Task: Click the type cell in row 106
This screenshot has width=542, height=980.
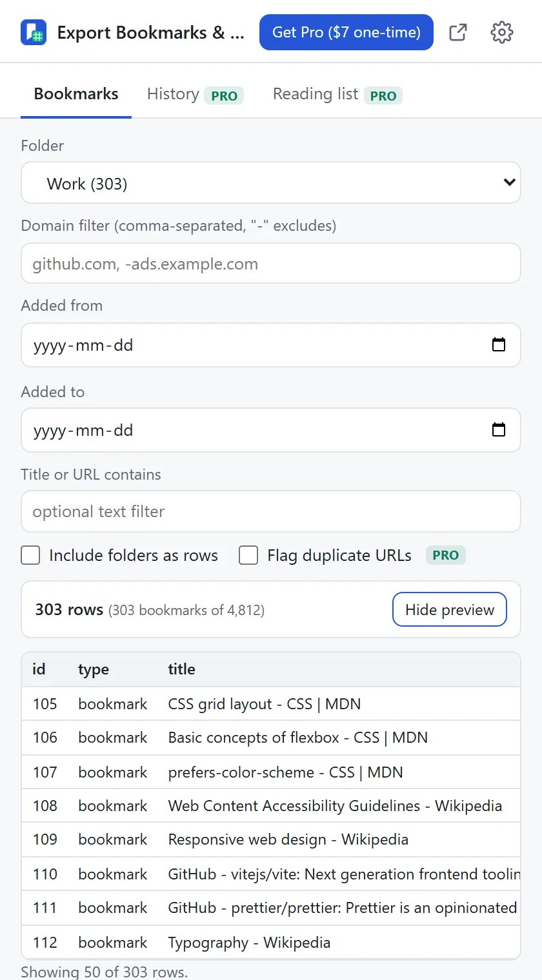Action: pyautogui.click(x=113, y=738)
